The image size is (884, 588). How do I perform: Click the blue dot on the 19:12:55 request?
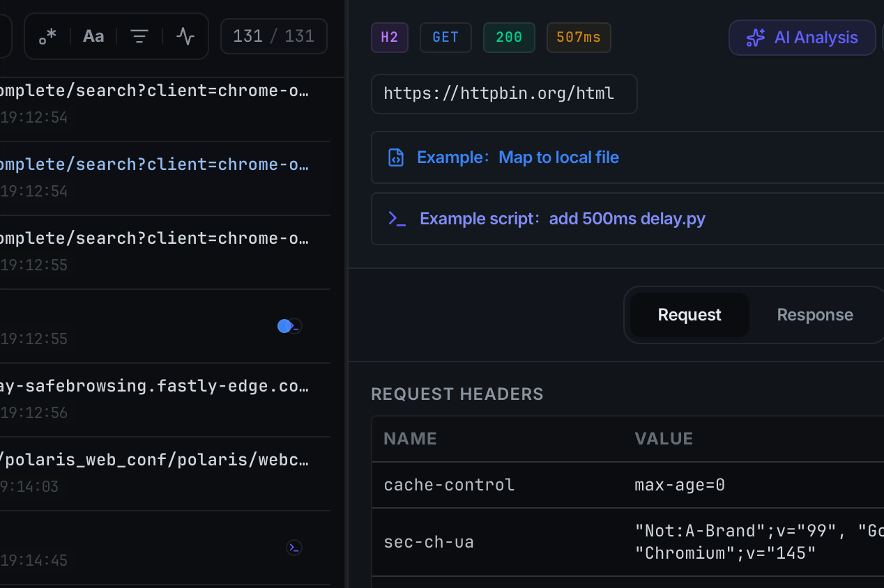tap(284, 326)
